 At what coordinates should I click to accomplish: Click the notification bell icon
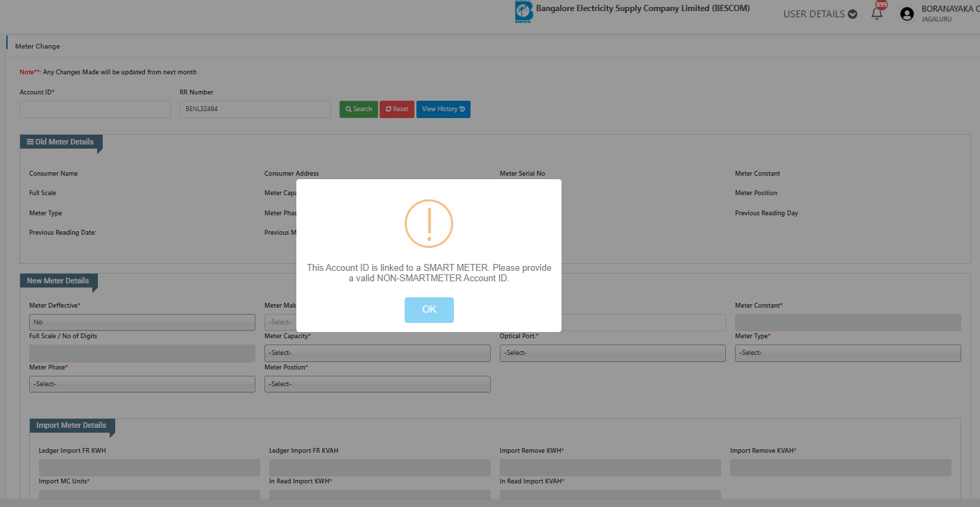point(877,13)
